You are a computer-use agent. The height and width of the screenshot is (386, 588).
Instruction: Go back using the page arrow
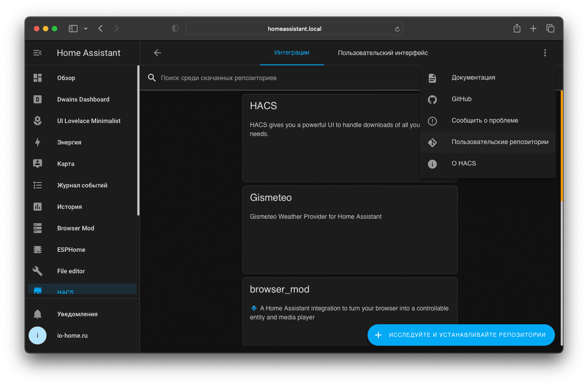pyautogui.click(x=157, y=53)
